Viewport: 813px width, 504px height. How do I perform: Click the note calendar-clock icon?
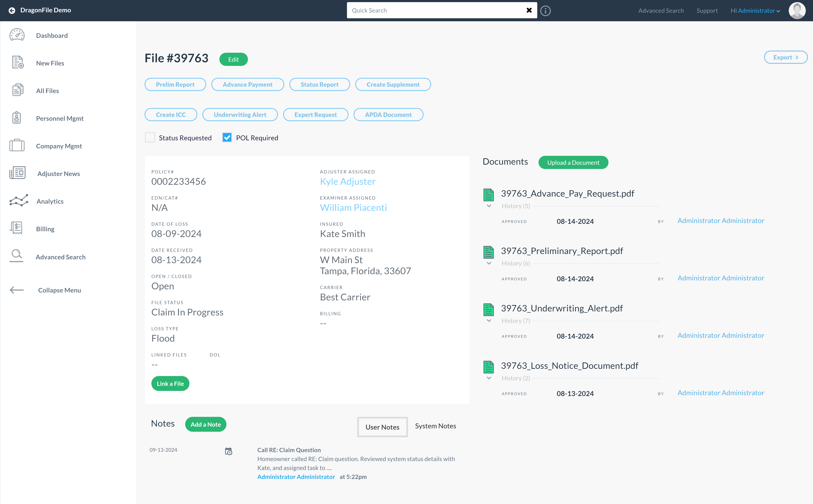(228, 451)
